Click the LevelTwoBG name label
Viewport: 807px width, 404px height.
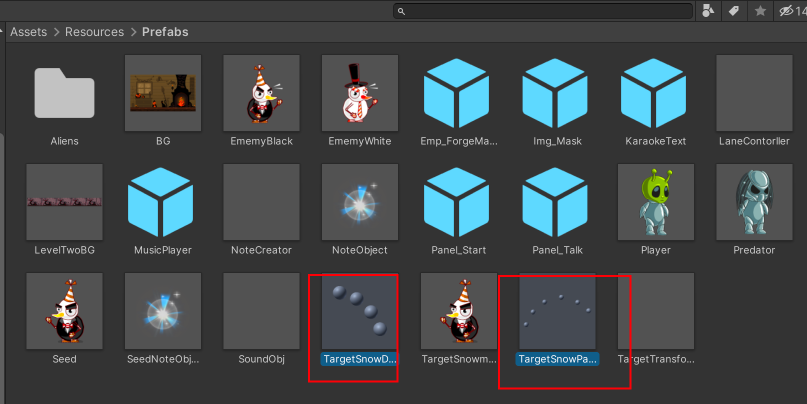[x=64, y=250]
